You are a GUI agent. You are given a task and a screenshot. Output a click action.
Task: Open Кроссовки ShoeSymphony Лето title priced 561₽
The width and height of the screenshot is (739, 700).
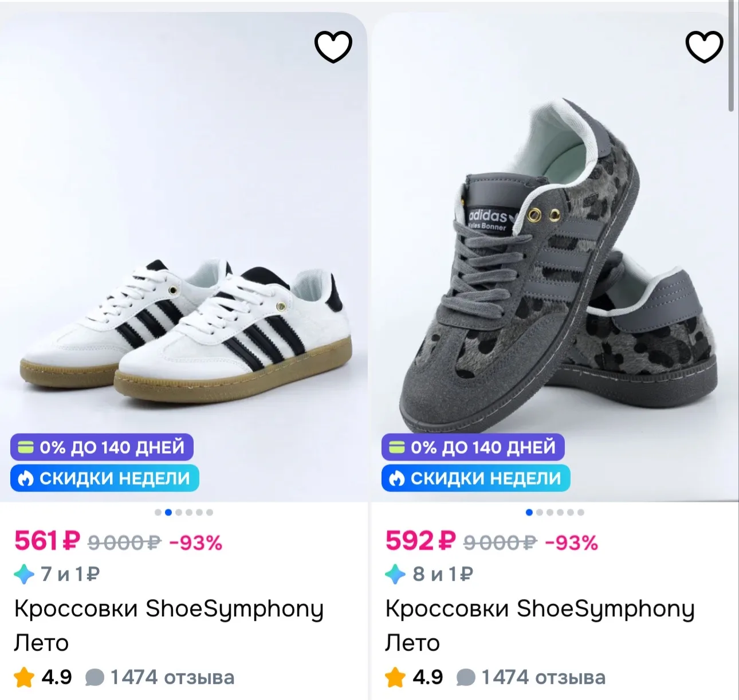(168, 626)
